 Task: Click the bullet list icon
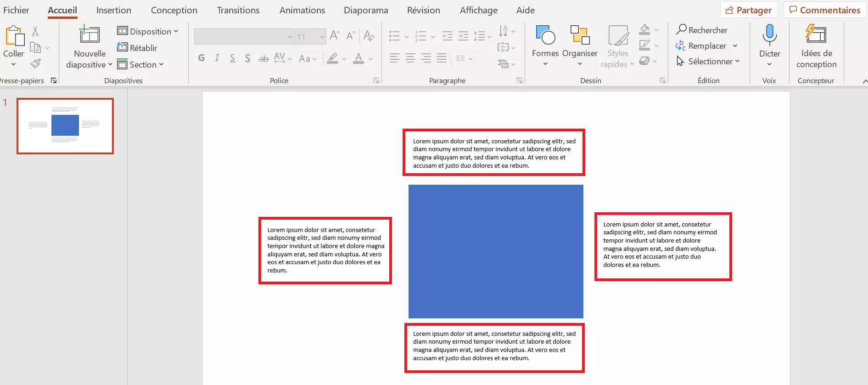(395, 36)
